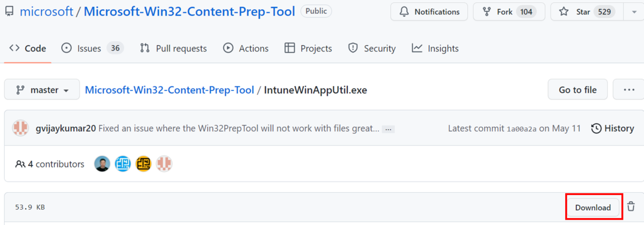The height and width of the screenshot is (225, 644).
Task: Open the History clock link
Action: (x=612, y=128)
